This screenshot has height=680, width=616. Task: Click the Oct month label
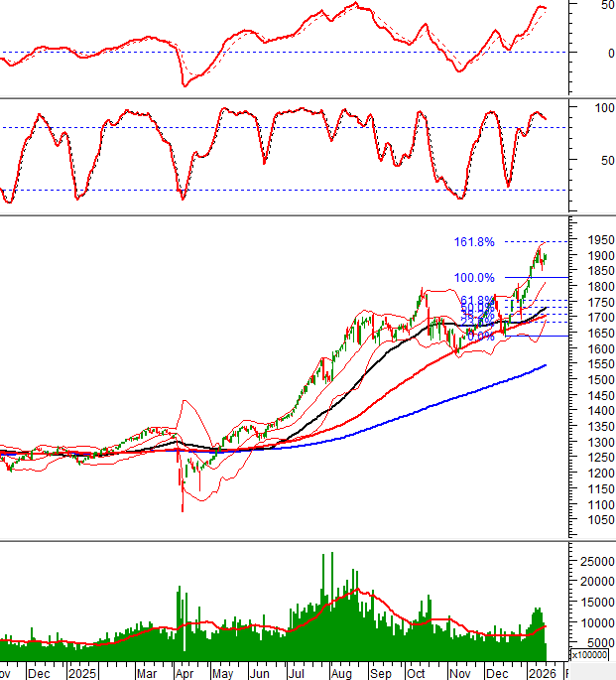(x=418, y=672)
